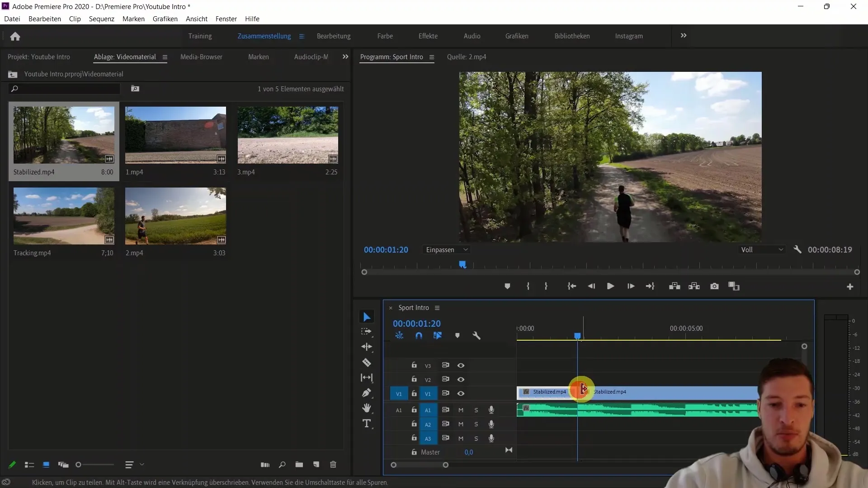Screen dimensions: 868x488
Task: Open Media-Browser tab
Action: [x=201, y=57]
